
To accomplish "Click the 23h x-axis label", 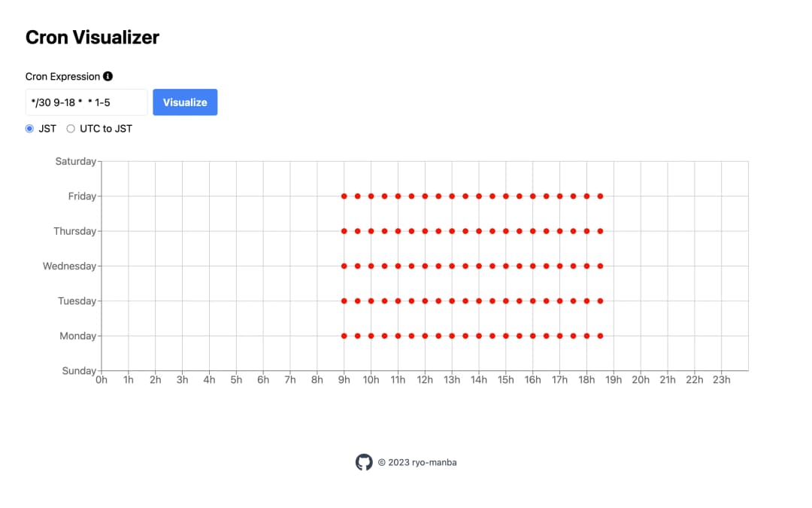I will (x=721, y=380).
